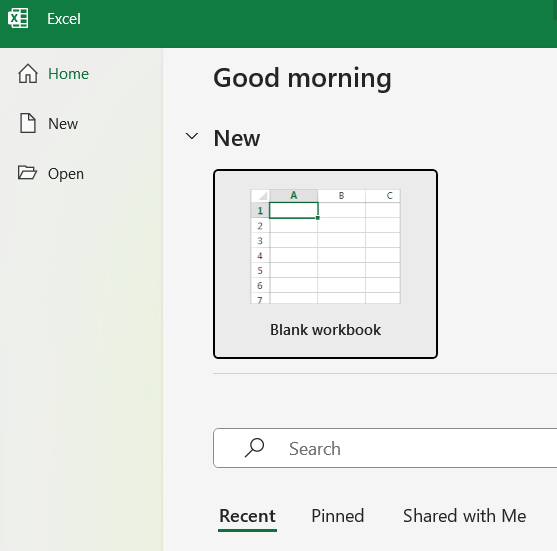Image resolution: width=557 pixels, height=551 pixels.
Task: Click the Excel title text
Action: pyautogui.click(x=64, y=19)
